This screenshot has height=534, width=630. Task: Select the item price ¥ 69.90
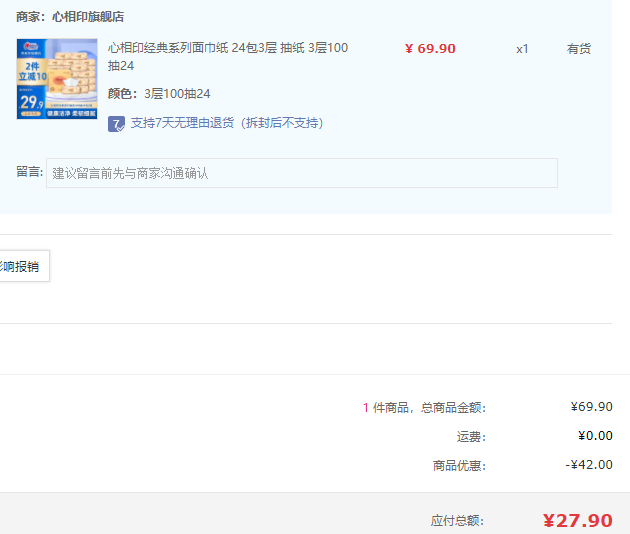[x=430, y=49]
